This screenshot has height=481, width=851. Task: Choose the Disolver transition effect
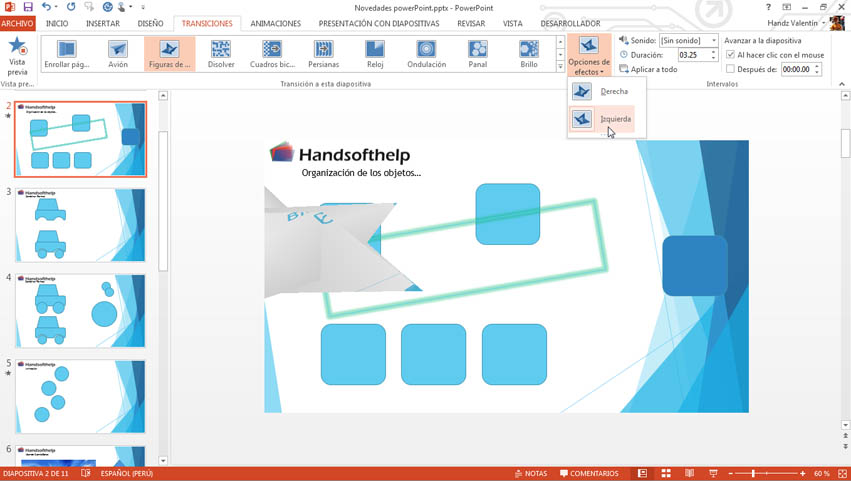click(x=221, y=50)
